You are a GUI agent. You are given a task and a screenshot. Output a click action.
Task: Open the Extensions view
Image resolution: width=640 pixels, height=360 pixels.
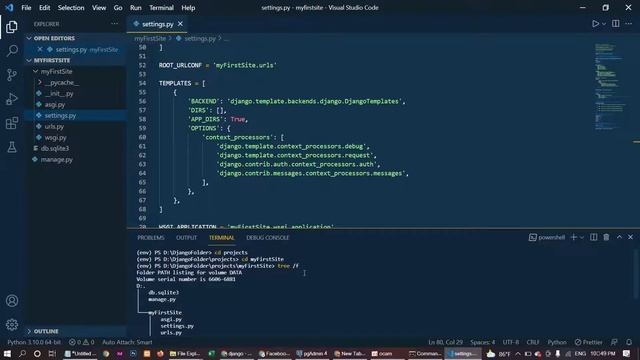pyautogui.click(x=12, y=123)
